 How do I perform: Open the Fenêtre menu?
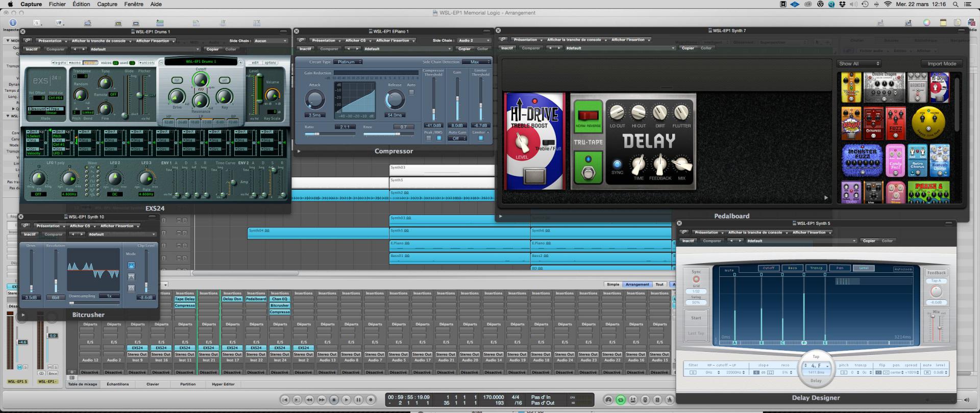click(134, 4)
